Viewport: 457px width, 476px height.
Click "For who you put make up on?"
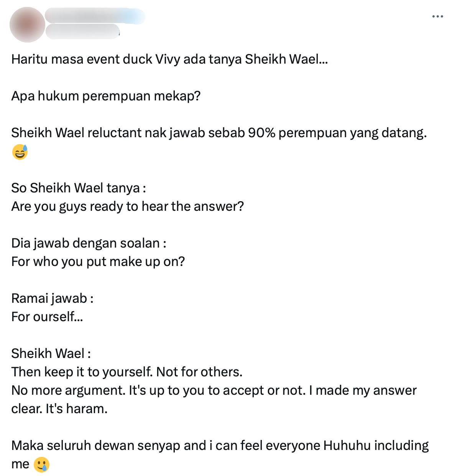(x=98, y=262)
